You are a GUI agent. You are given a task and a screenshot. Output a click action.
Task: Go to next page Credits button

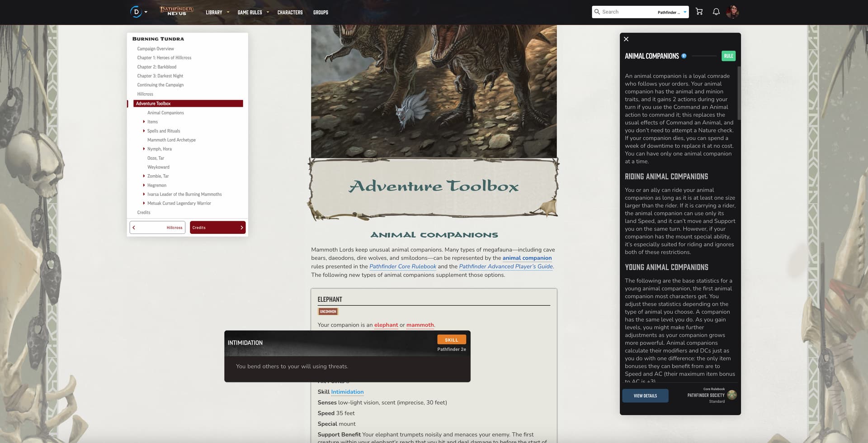point(217,228)
